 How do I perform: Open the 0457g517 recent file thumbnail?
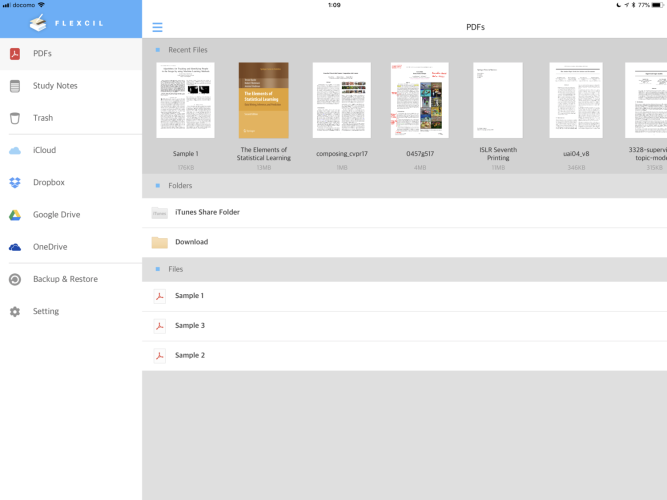pos(419,100)
